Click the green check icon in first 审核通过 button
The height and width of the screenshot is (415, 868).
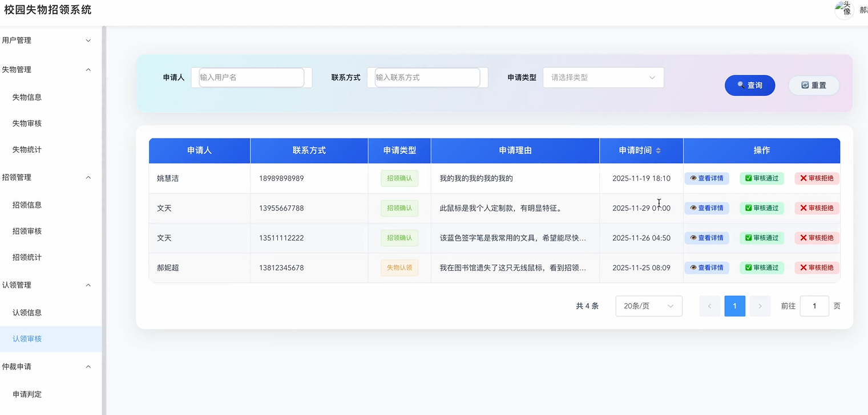pyautogui.click(x=748, y=178)
